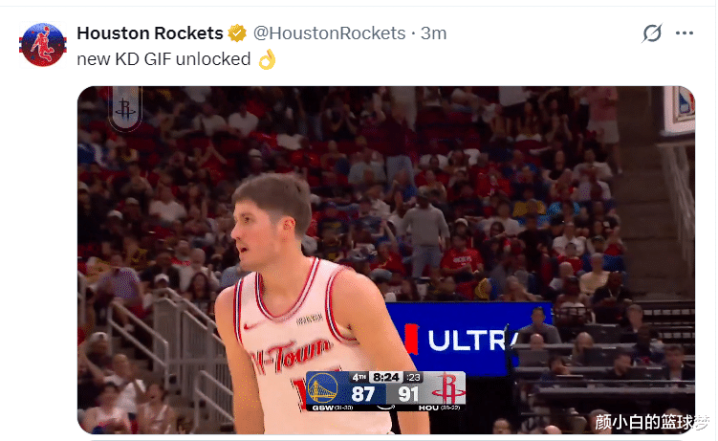718x441 pixels.
Task: Click the Warriors score of 87
Action: (x=363, y=394)
